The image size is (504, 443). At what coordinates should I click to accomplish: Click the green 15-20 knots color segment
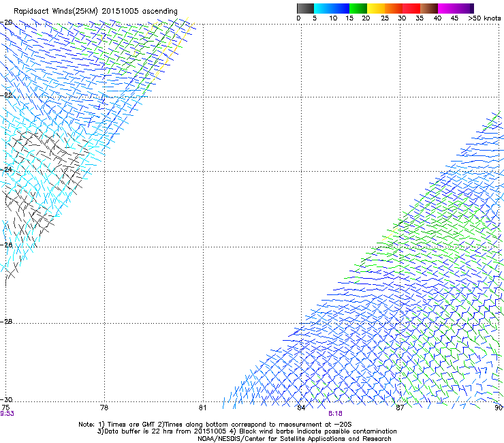(x=358, y=8)
